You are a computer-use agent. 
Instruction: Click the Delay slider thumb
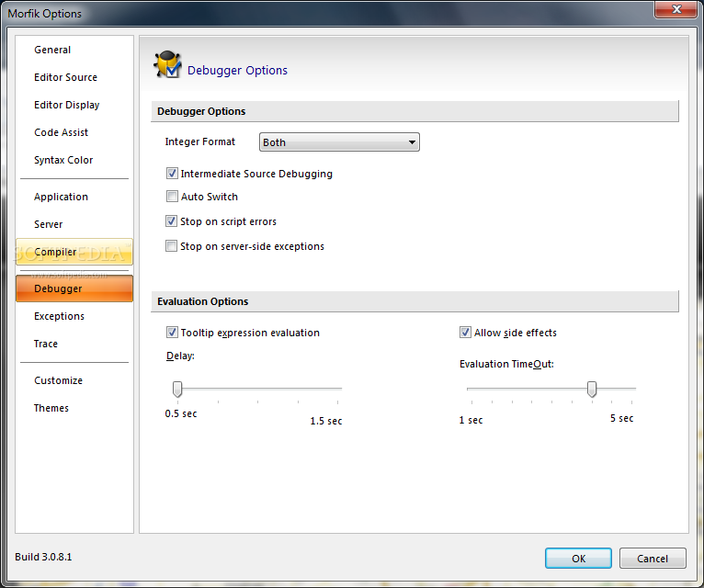[177, 390]
